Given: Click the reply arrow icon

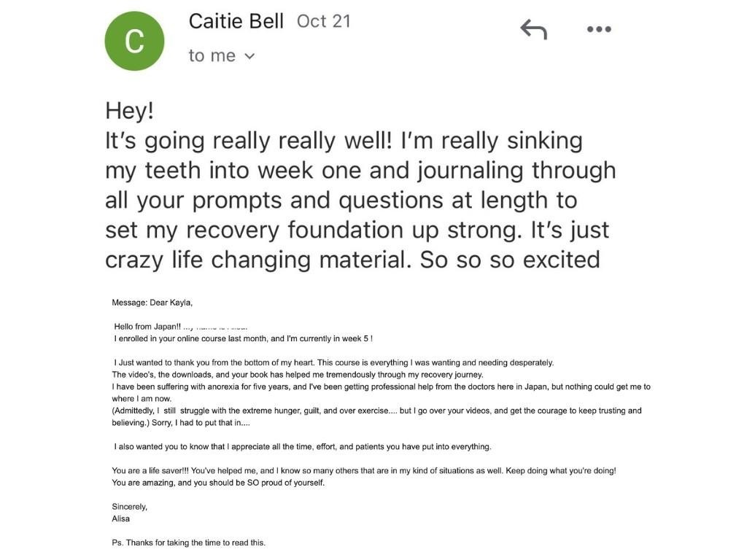Looking at the screenshot, I should coord(533,29).
